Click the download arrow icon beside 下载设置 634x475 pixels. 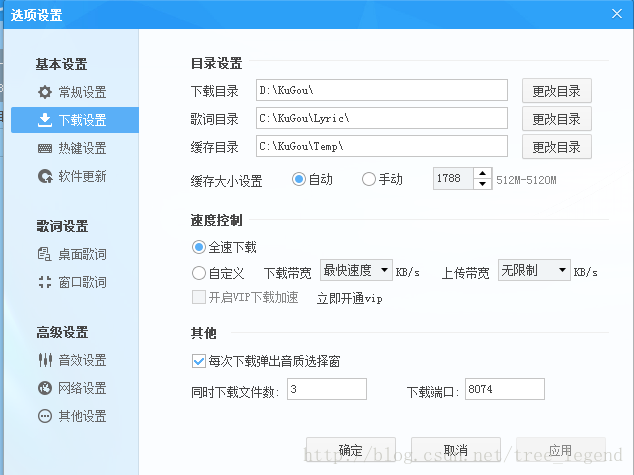coord(45,120)
